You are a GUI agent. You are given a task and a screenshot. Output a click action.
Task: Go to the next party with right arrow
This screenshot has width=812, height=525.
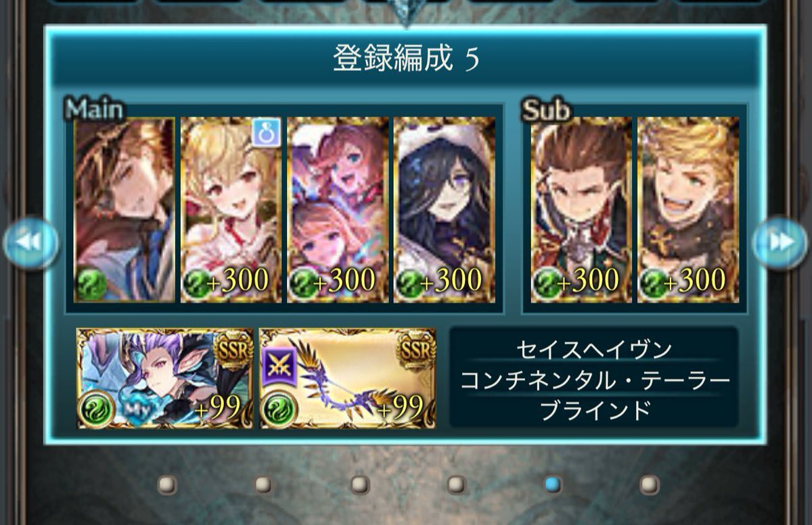click(x=780, y=244)
